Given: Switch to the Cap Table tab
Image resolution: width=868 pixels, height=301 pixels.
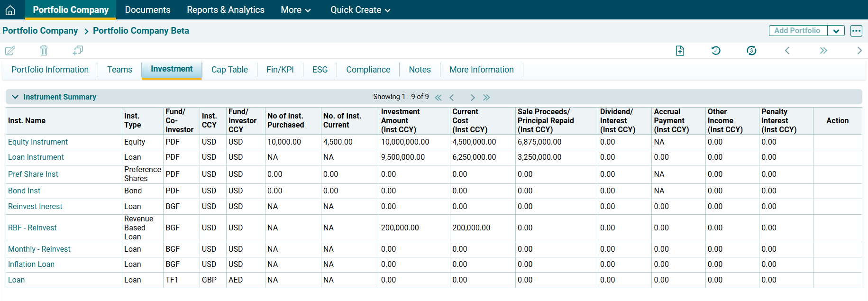Looking at the screenshot, I should click(229, 70).
